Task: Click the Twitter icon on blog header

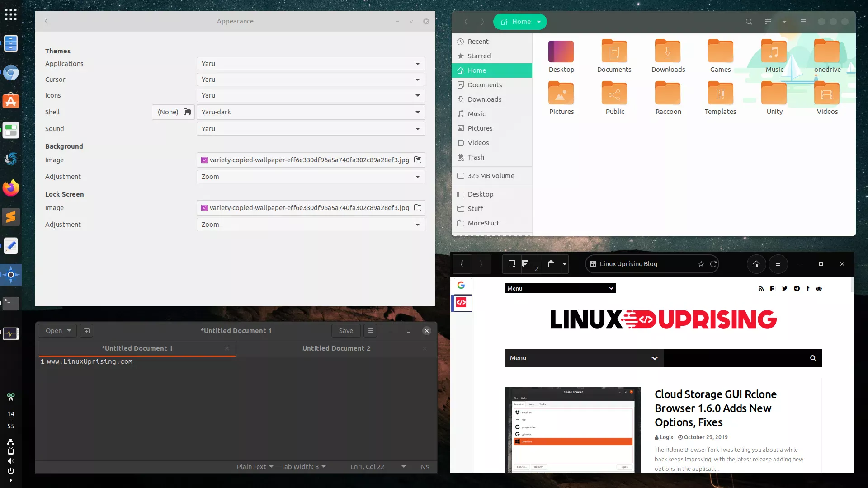Action: [x=784, y=288]
